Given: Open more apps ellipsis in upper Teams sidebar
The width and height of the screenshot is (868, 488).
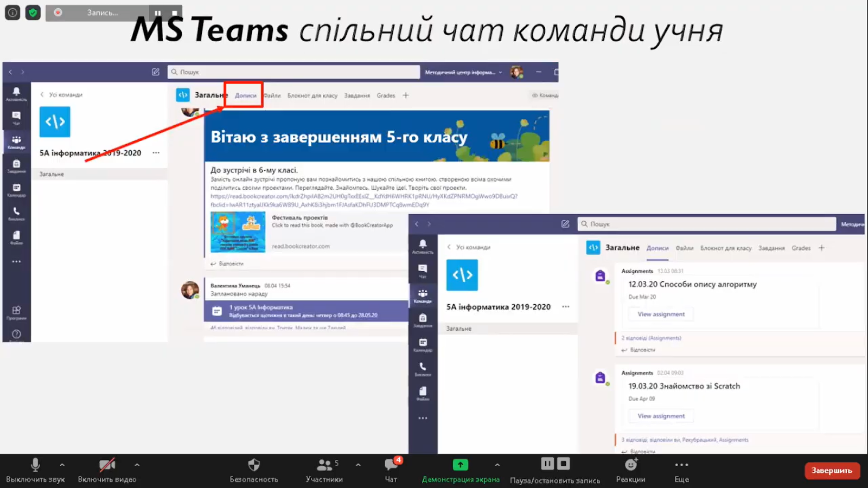Looking at the screenshot, I should [16, 261].
